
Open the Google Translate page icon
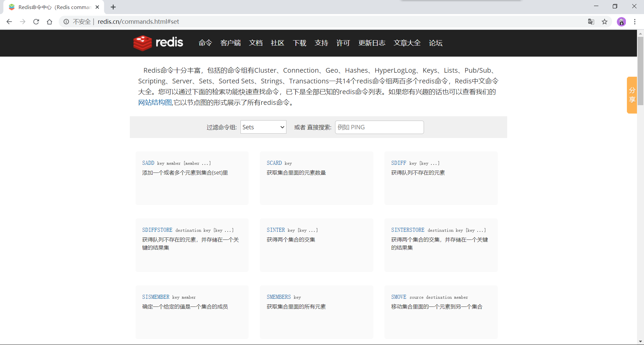[591, 22]
